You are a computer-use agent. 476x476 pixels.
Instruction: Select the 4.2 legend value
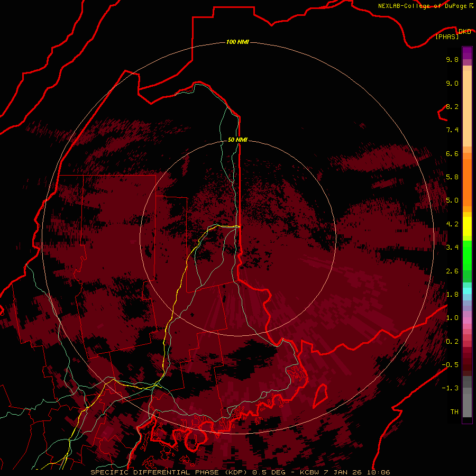[x=452, y=224]
